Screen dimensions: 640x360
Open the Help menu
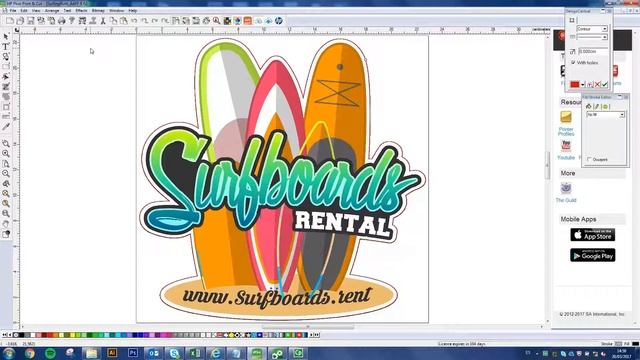(133, 10)
